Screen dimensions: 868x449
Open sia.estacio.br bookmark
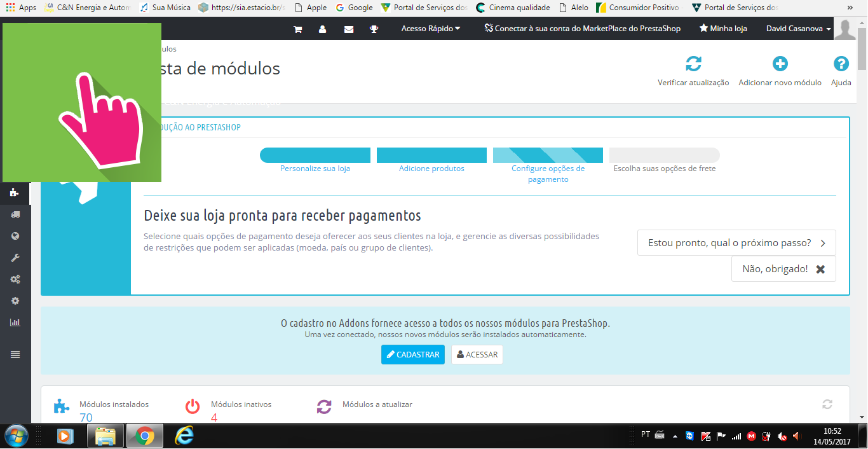pos(242,8)
